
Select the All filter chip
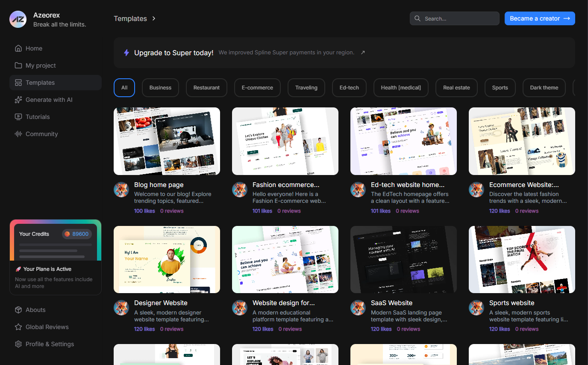(124, 88)
